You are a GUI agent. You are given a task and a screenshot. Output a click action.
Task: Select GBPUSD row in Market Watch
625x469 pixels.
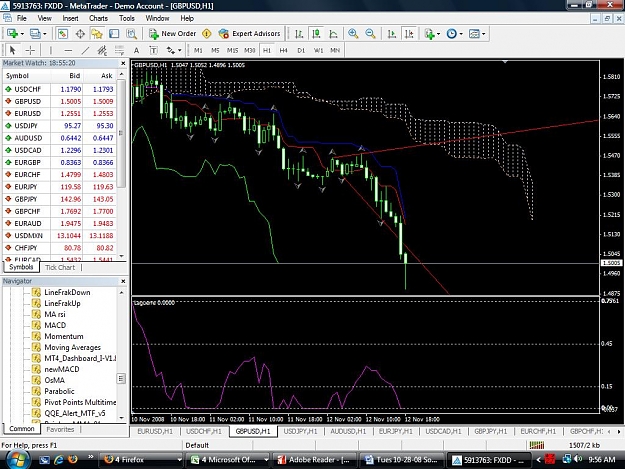(61, 101)
